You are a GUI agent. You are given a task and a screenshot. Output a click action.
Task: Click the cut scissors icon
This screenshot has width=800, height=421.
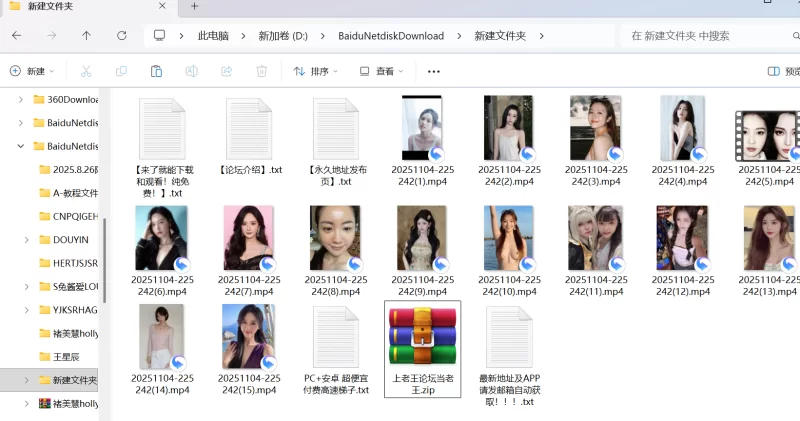pyautogui.click(x=86, y=71)
